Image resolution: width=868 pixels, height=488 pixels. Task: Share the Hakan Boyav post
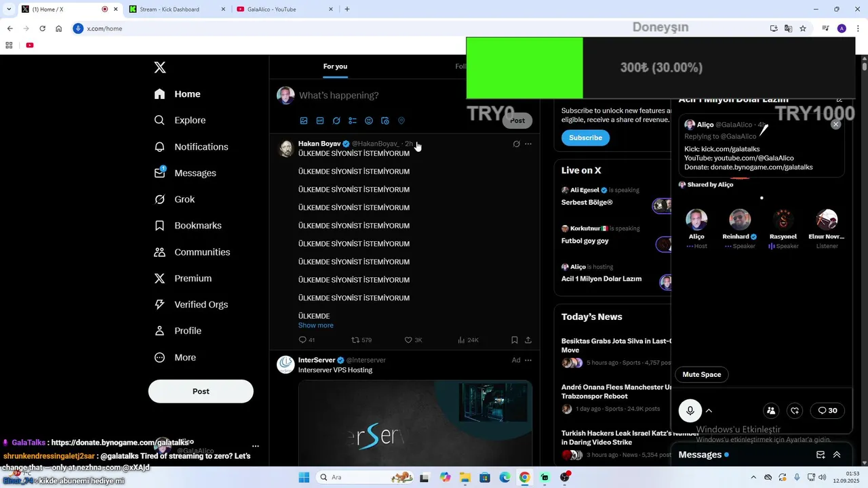[x=528, y=340]
